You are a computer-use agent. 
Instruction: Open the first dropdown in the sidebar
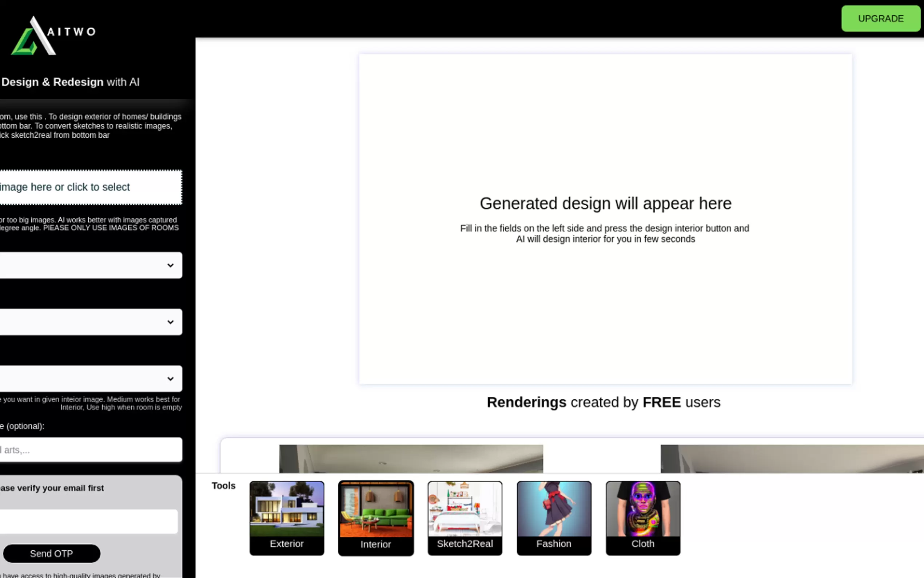tap(91, 265)
